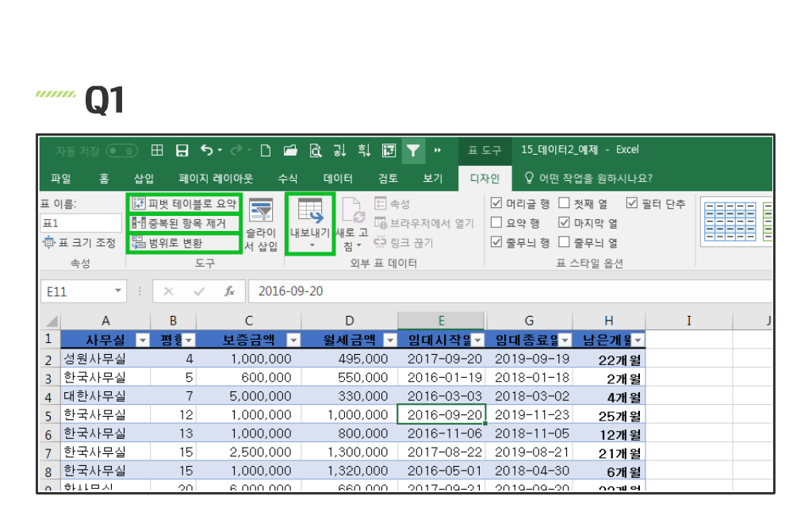
Task: Toggle the 머리글 행 checkbox
Action: coord(496,203)
